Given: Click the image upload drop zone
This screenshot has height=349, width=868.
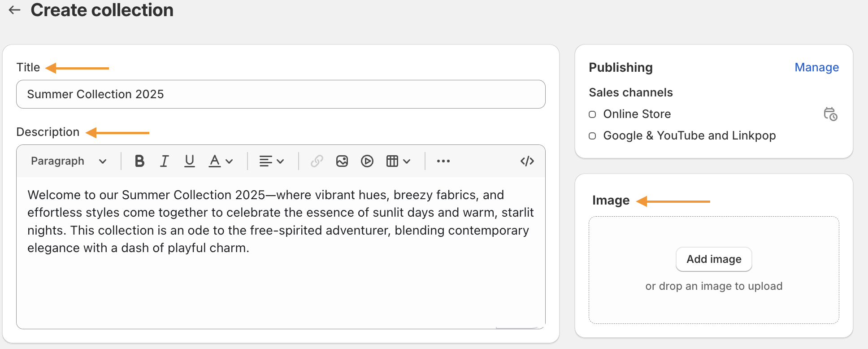Looking at the screenshot, I should point(714,270).
